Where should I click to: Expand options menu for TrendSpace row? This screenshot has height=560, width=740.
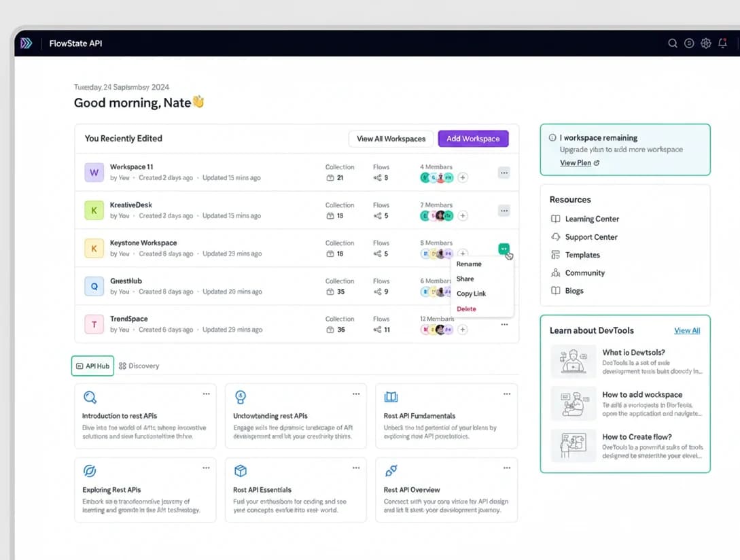click(504, 325)
